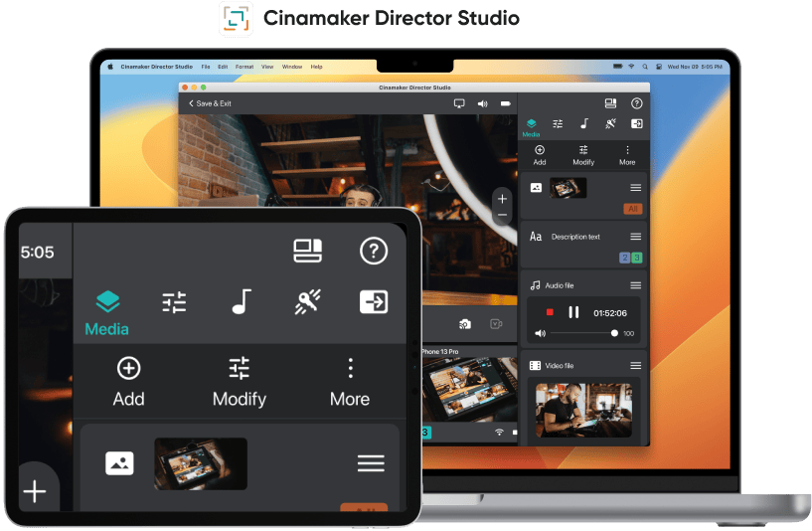This screenshot has height=531, width=812.
Task: Click the Wi-Fi icon under the iPhone feed
Action: coord(499,432)
